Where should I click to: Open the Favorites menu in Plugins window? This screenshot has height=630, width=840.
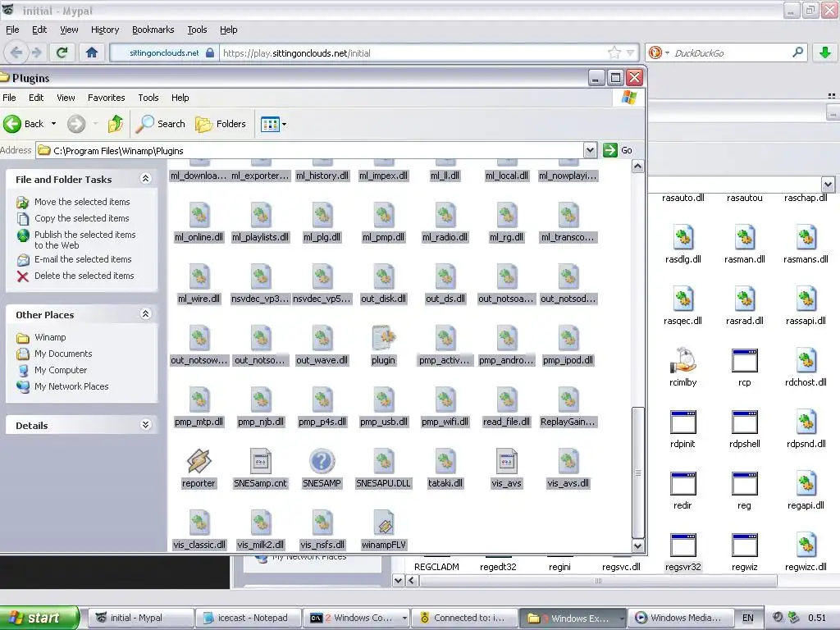click(106, 98)
